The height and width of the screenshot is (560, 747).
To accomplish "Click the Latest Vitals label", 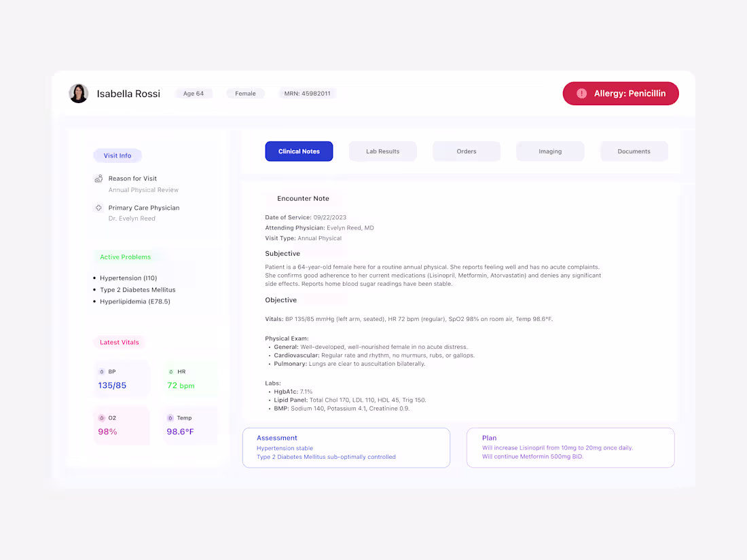I will point(120,342).
